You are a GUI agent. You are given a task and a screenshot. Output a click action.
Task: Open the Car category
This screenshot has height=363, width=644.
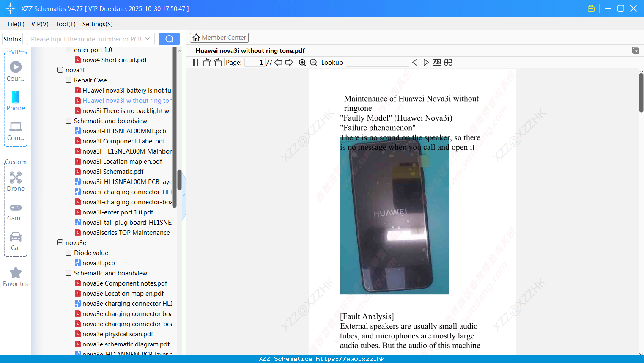click(16, 241)
